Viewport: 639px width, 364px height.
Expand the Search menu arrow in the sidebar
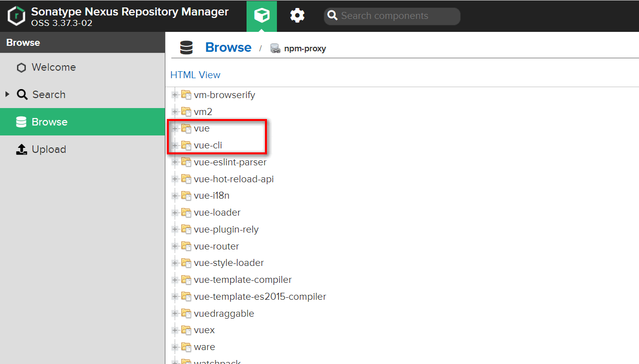coord(7,94)
